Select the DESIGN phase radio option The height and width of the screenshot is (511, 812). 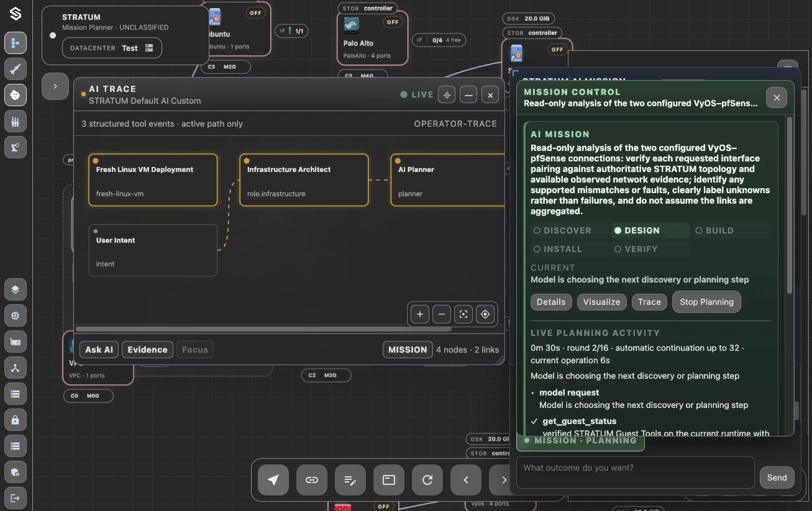650,230
